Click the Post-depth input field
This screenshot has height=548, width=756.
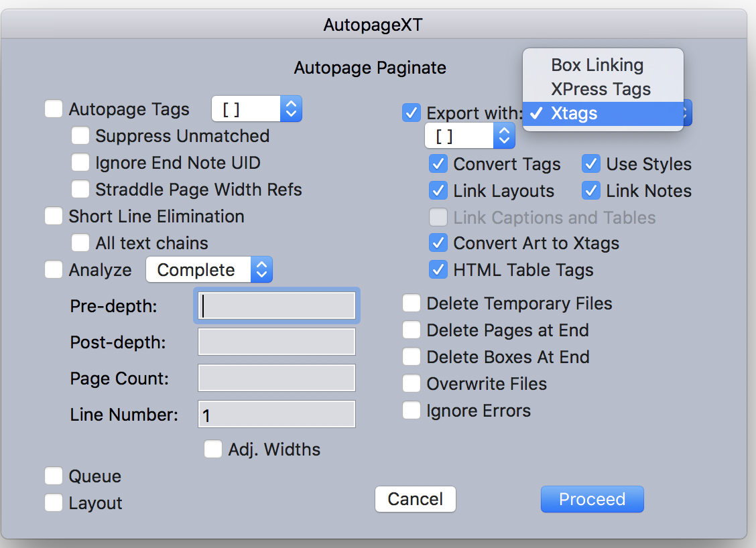276,342
